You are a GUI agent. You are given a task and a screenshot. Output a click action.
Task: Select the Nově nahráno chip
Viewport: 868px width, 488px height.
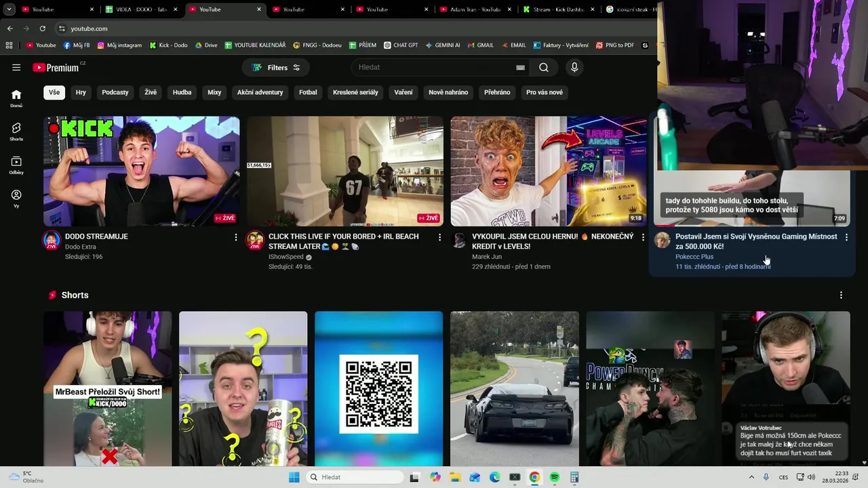(448, 92)
